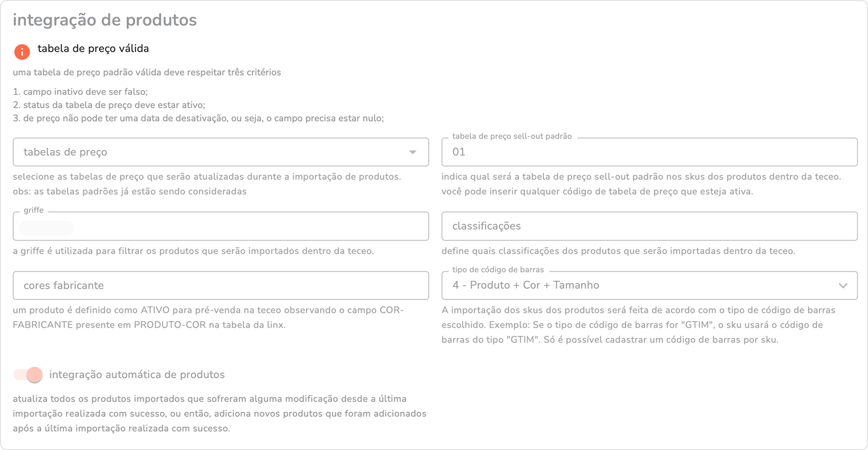The height and width of the screenshot is (450, 868).
Task: Click the integração automática de produtos label
Action: (x=137, y=375)
